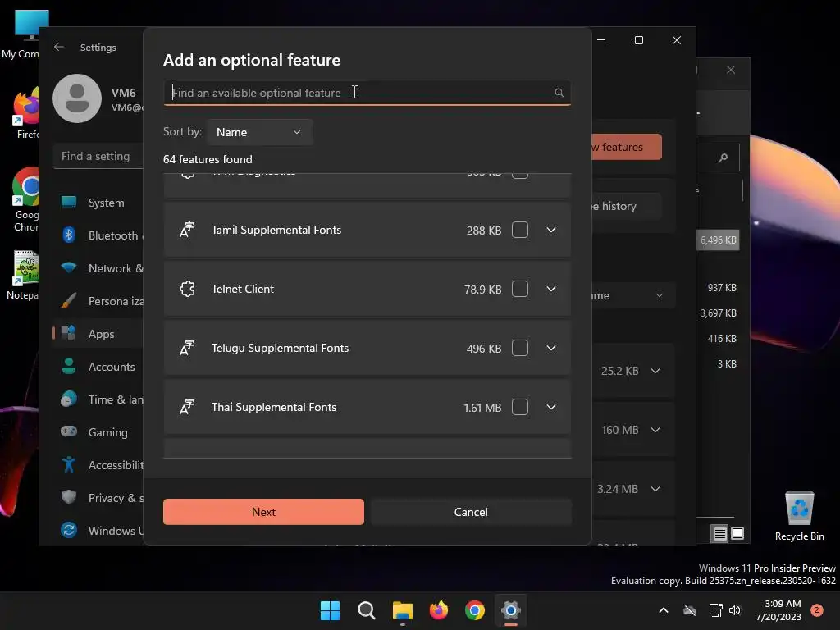The width and height of the screenshot is (840, 630).
Task: Click the Accessibility person icon
Action: pyautogui.click(x=69, y=464)
